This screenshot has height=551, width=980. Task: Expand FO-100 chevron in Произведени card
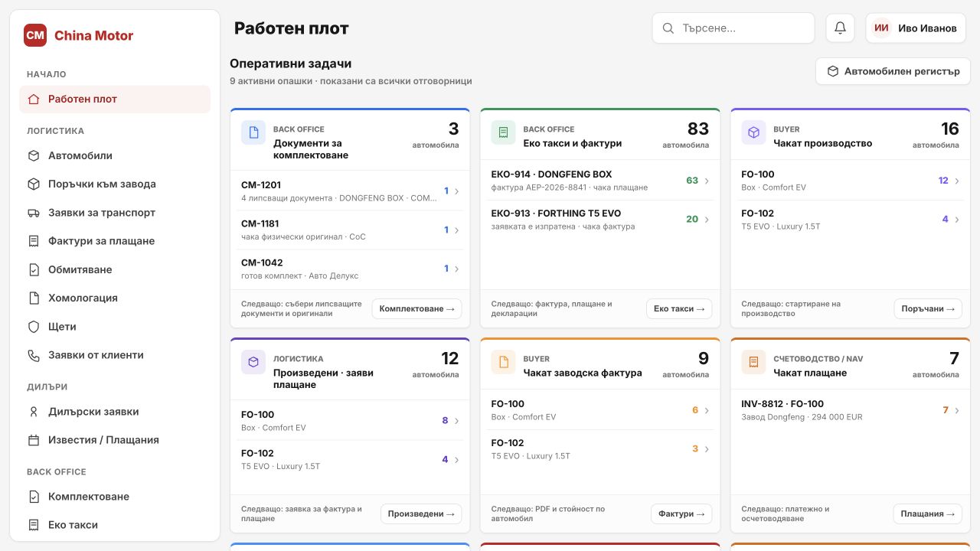pos(456,421)
